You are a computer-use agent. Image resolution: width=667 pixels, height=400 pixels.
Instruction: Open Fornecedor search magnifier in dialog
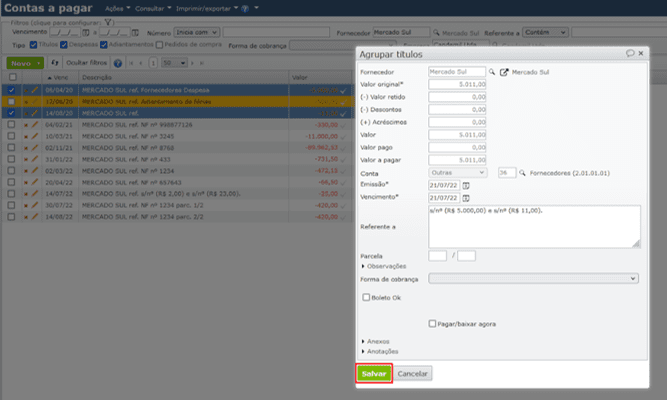pyautogui.click(x=492, y=72)
